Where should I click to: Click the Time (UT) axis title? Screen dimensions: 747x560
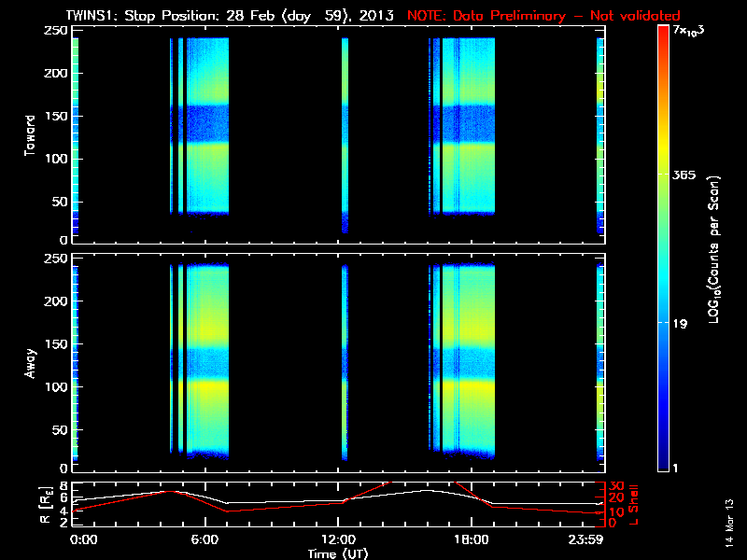coord(338,553)
